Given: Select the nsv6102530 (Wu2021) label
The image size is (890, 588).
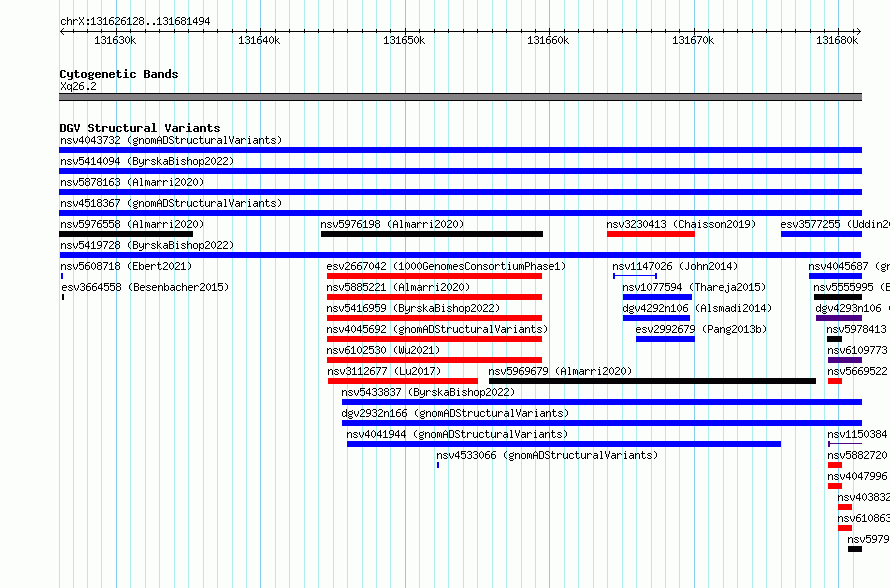Looking at the screenshot, I should (383, 350).
